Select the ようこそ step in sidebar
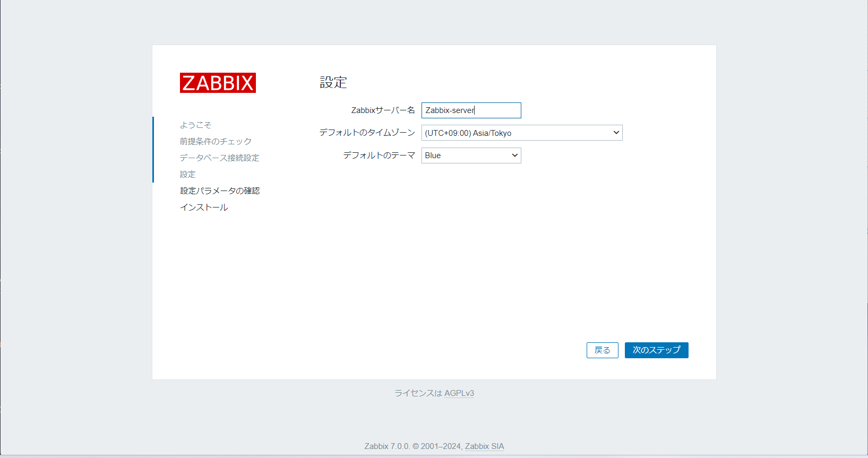Screen dimensions: 868x458 pos(195,125)
